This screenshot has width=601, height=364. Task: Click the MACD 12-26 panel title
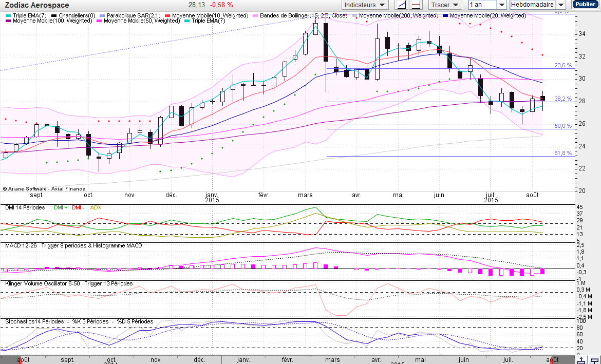(x=21, y=245)
